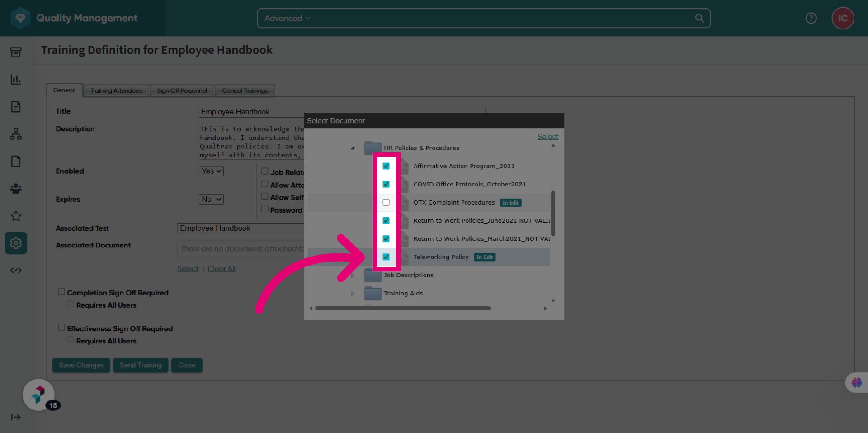Click Select link under Associated Document
The width and height of the screenshot is (868, 433).
pyautogui.click(x=188, y=269)
